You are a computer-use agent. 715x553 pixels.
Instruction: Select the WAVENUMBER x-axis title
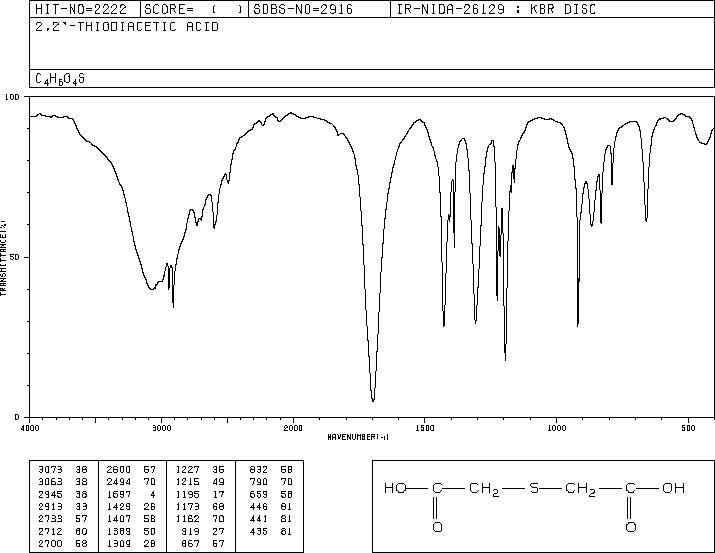[x=358, y=437]
